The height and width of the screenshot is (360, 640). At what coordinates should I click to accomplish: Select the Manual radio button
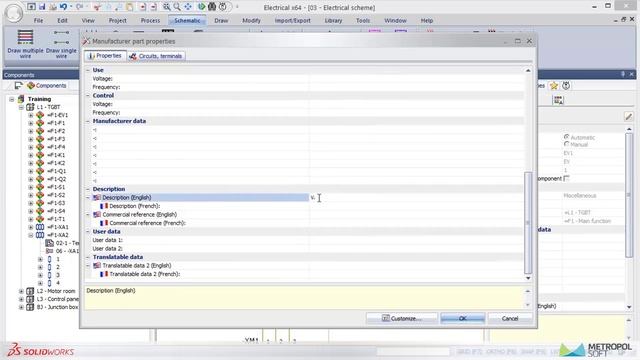point(566,144)
